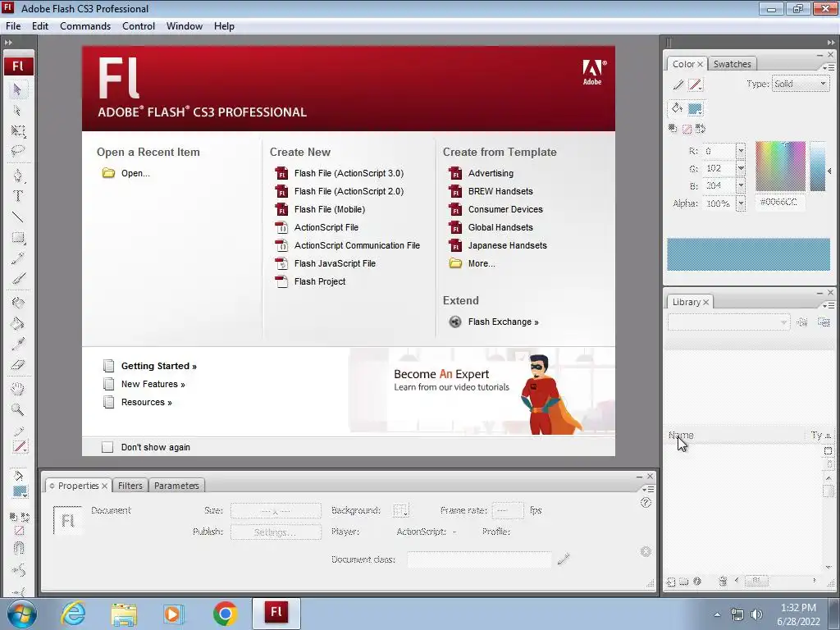Click the fill color swatch in Color panel
840x630 pixels.
[x=695, y=109]
